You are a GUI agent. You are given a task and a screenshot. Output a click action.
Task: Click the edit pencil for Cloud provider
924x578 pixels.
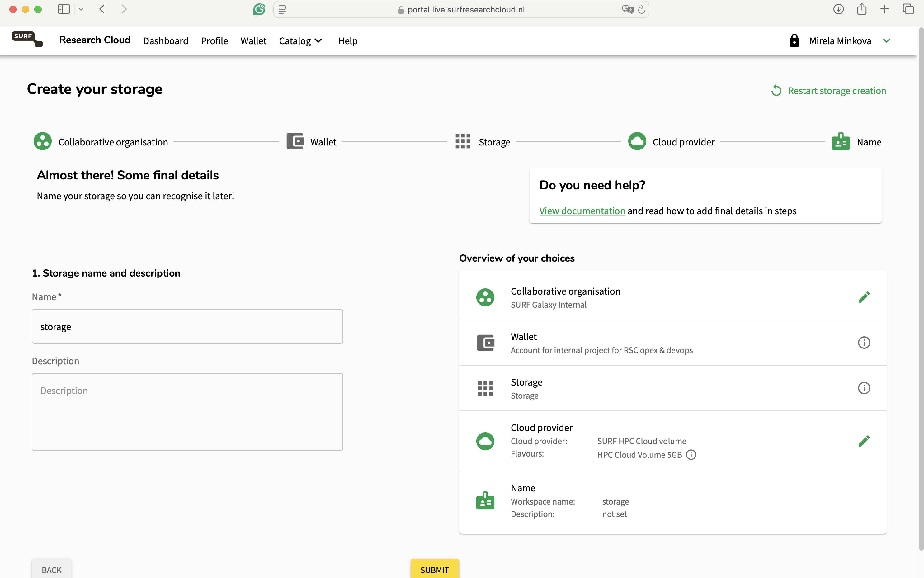[x=864, y=441]
